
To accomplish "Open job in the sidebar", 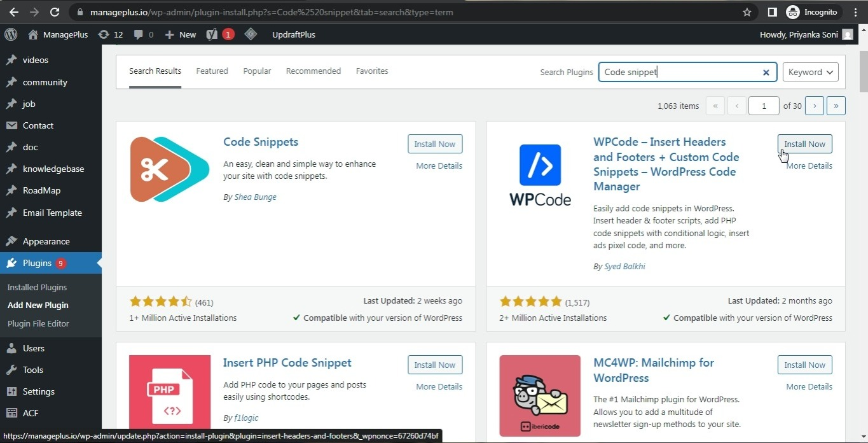I will 29,104.
